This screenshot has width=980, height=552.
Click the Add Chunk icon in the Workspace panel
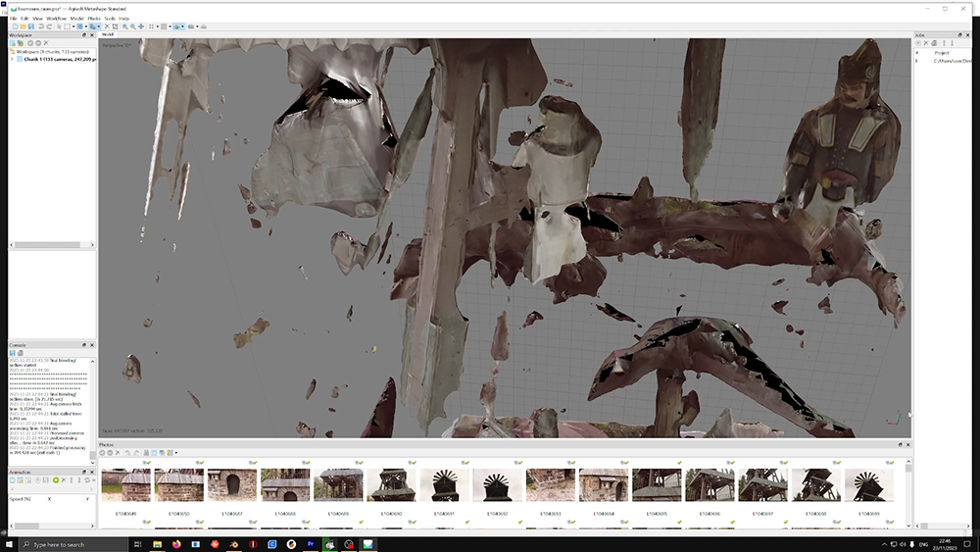pyautogui.click(x=14, y=43)
